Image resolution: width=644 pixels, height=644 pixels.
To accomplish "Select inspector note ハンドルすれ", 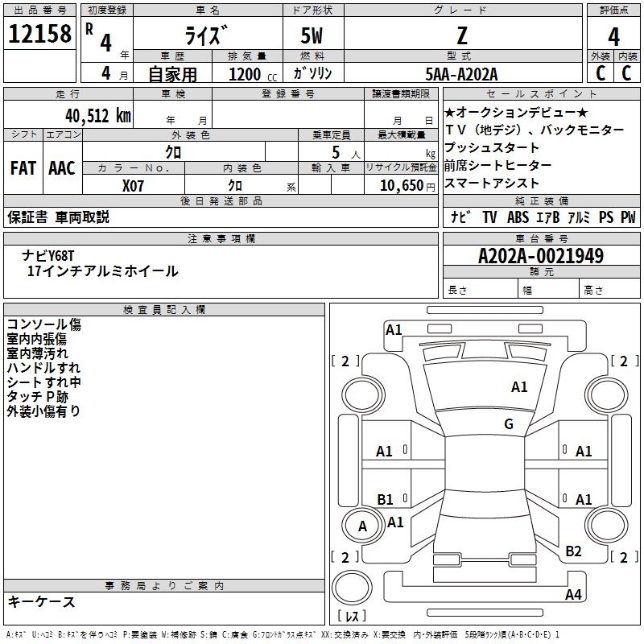I will click(43, 368).
